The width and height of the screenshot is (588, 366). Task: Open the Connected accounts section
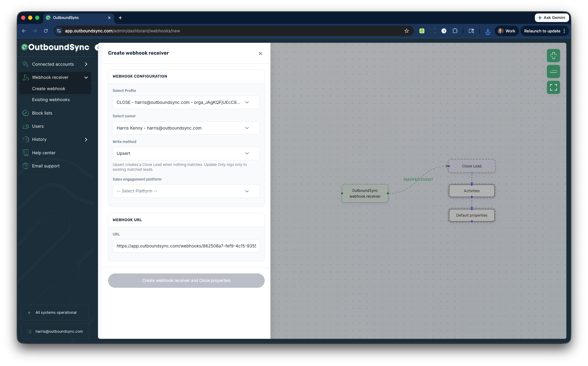coord(53,64)
